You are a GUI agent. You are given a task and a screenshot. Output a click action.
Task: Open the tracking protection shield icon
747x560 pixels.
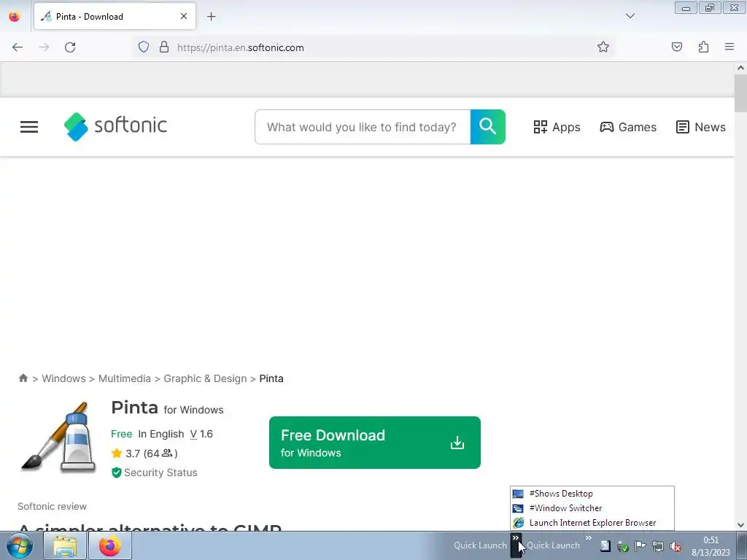pyautogui.click(x=144, y=47)
